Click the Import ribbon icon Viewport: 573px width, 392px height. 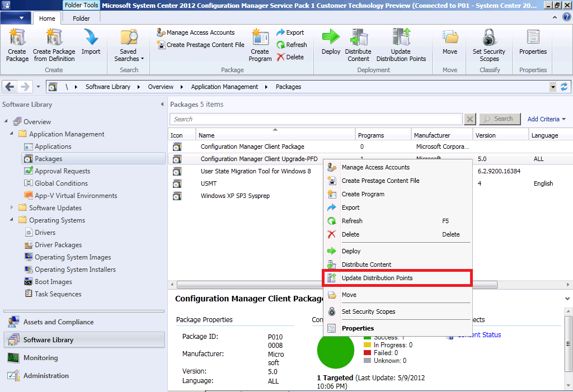point(91,37)
